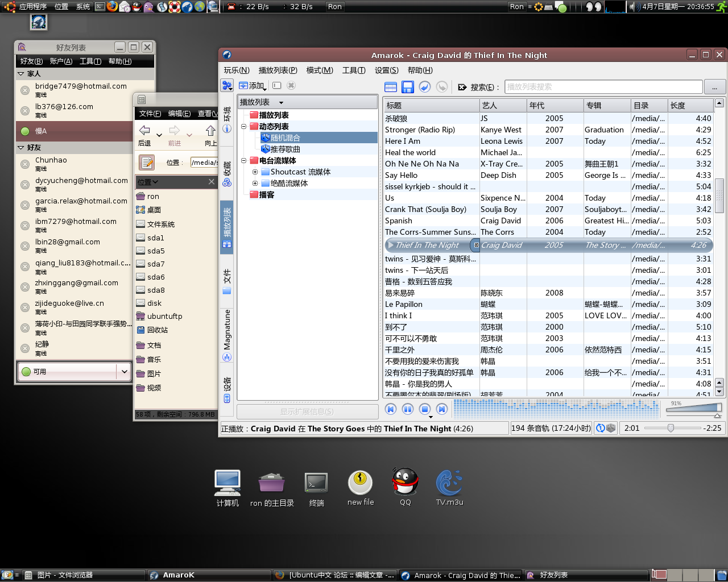
Task: Select 推荐歌曲 in dynamic playlists
Action: (285, 149)
